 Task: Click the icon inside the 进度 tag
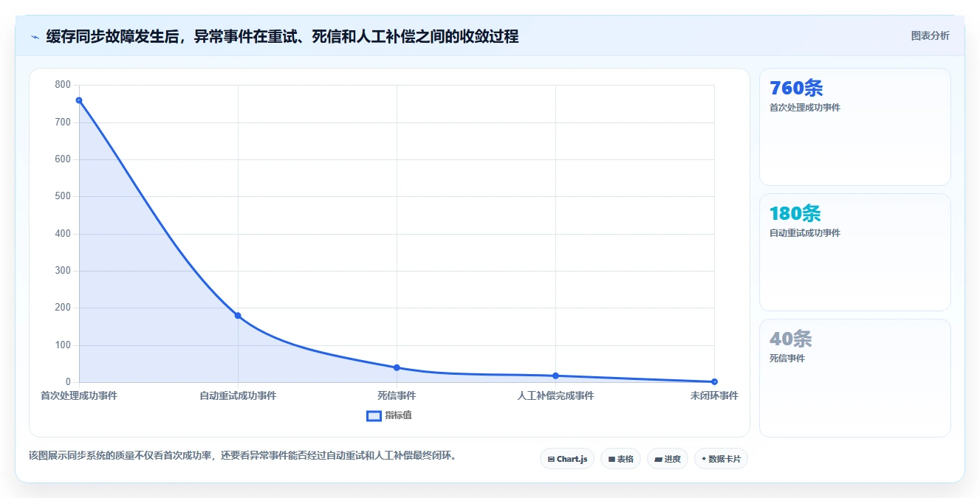point(658,459)
